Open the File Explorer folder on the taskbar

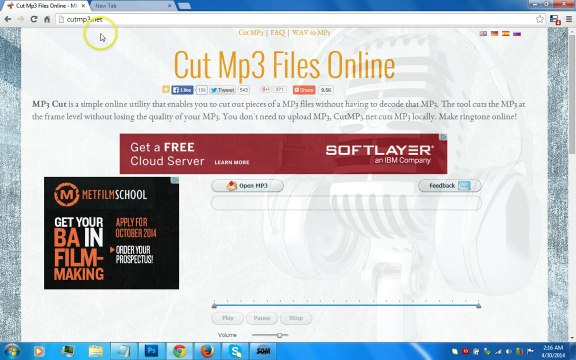pos(95,352)
